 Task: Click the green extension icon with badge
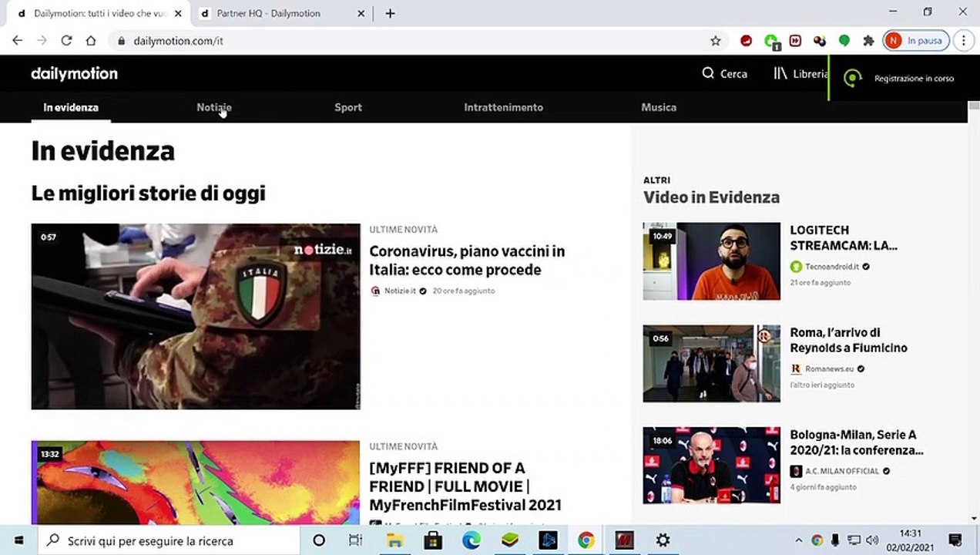coord(771,42)
